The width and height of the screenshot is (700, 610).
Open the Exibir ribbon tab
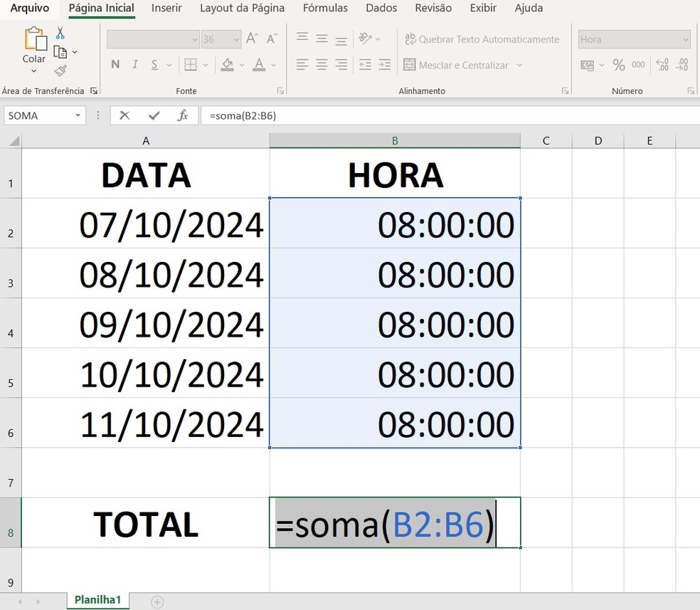(x=483, y=8)
